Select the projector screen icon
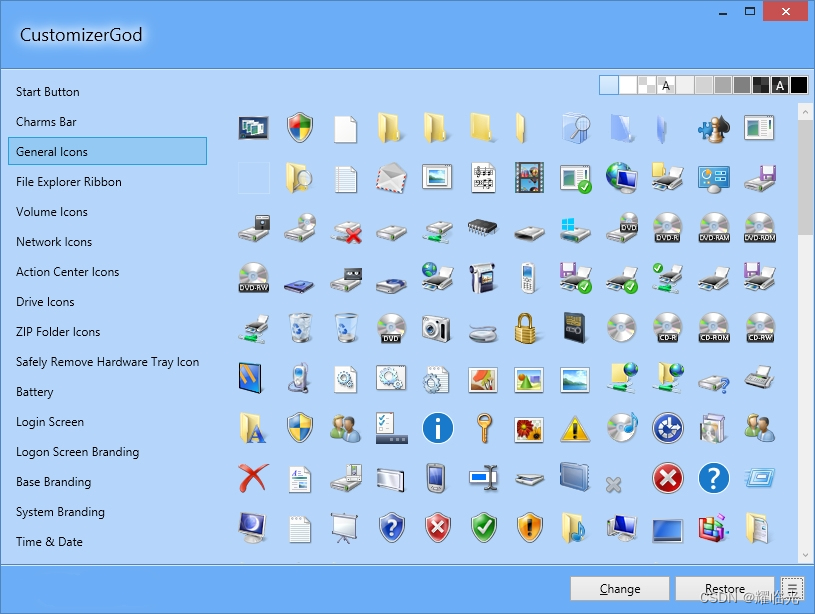The height and width of the screenshot is (614, 815). (345, 528)
